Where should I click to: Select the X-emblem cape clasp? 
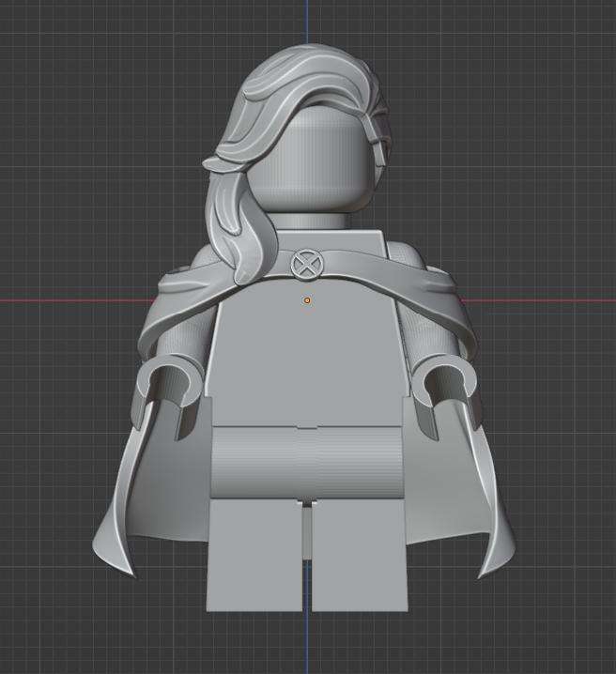click(x=305, y=265)
